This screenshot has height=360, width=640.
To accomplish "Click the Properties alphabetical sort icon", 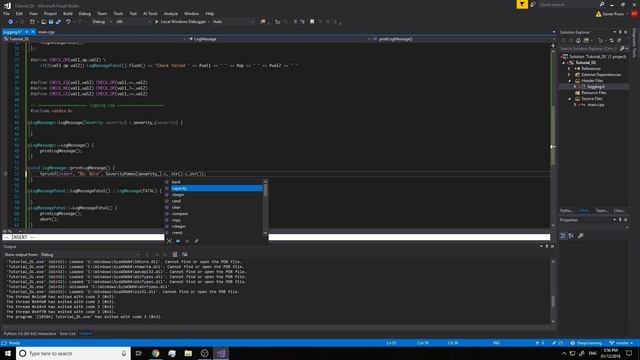I will click(571, 236).
